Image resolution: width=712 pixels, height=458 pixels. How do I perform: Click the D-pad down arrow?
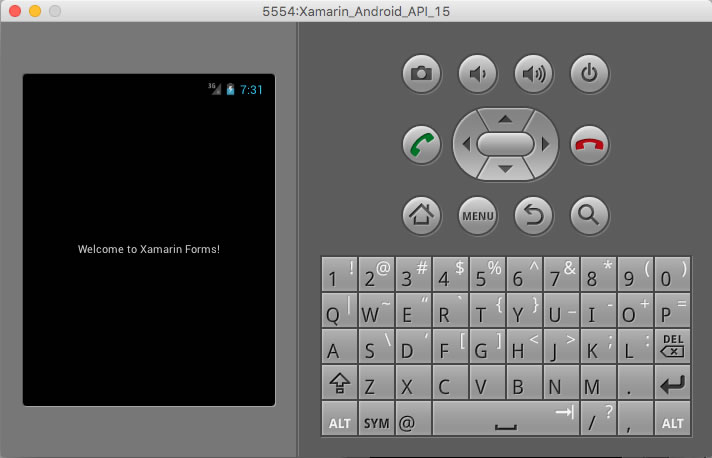(505, 169)
